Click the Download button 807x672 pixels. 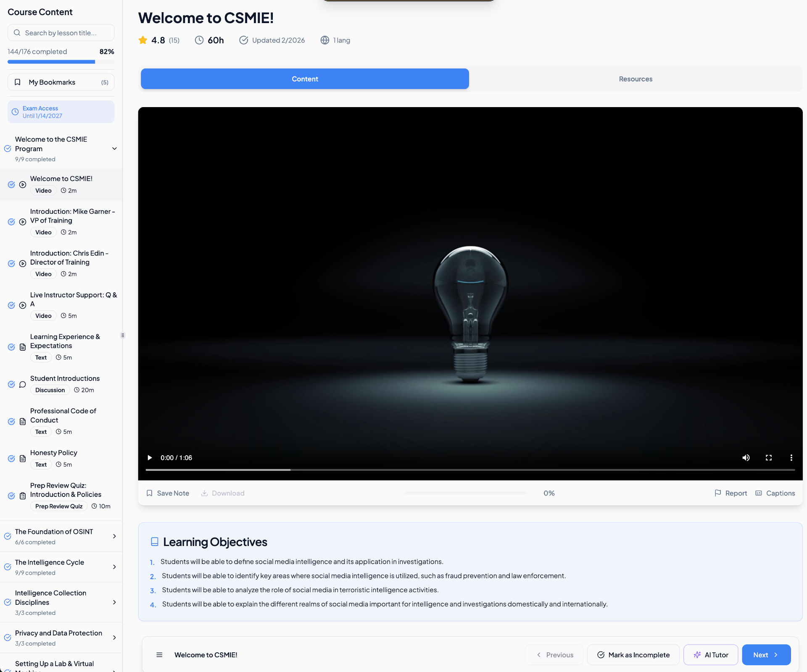pos(223,493)
